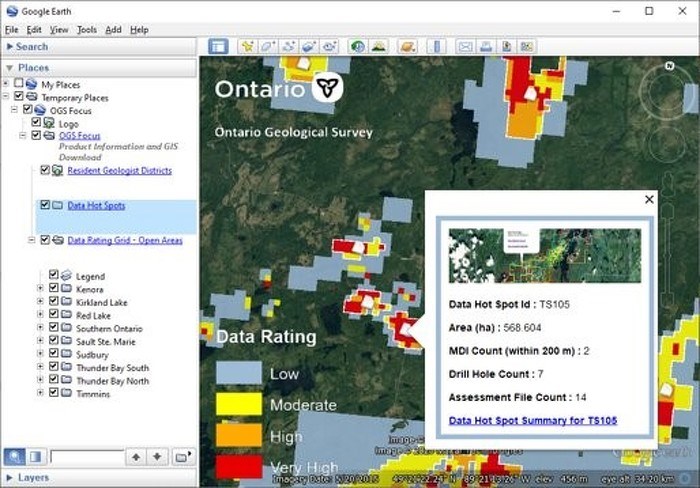This screenshot has height=488, width=700.
Task: Open the Add menu
Action: (x=113, y=30)
